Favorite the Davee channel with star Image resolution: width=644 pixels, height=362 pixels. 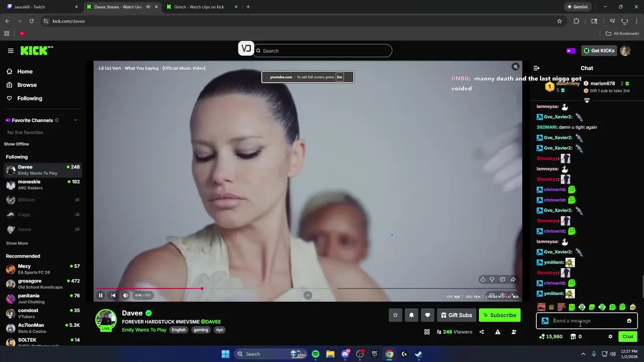coord(395,315)
